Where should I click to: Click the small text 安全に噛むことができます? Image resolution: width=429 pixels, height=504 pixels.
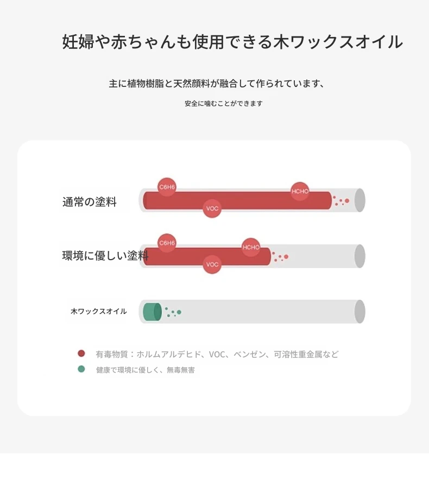click(x=223, y=103)
